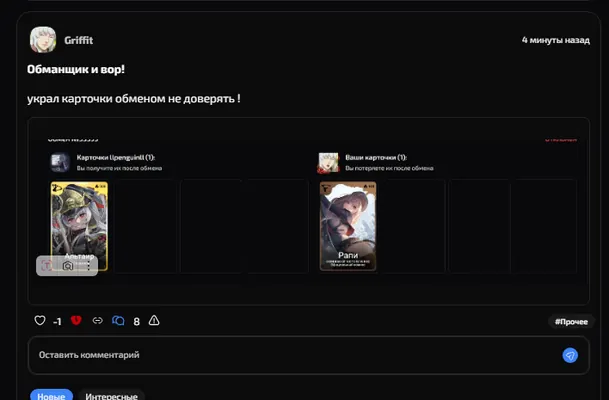
Task: Click the Ваши карточки avatar image
Action: [329, 162]
